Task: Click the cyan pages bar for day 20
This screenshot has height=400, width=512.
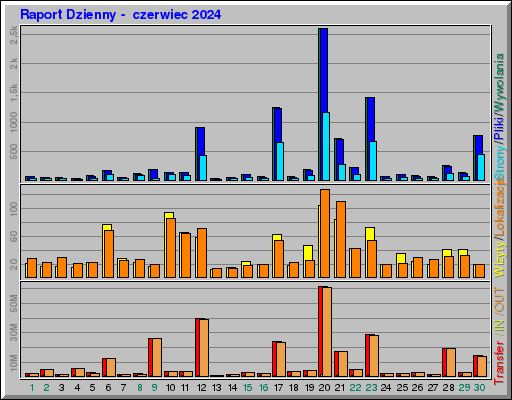Action: [326, 146]
